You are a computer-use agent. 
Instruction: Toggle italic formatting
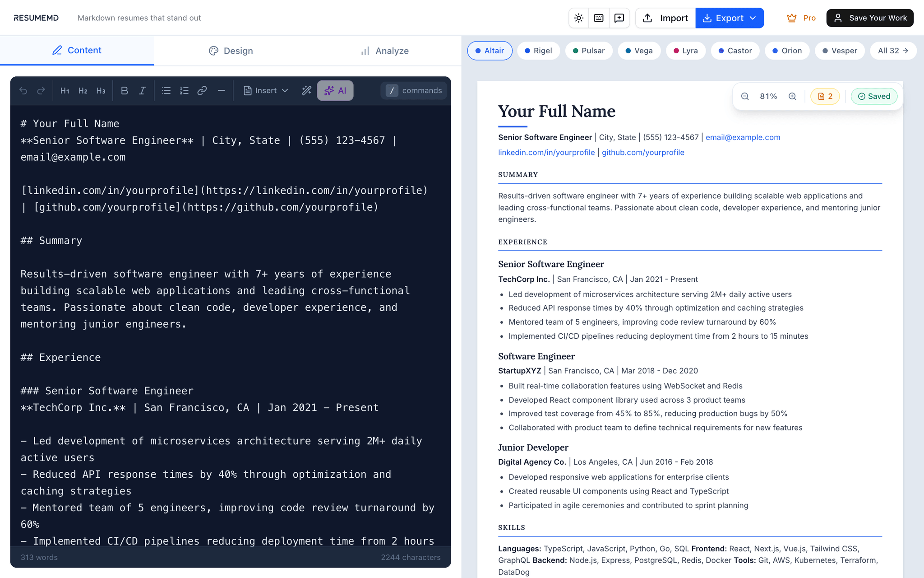pos(142,91)
